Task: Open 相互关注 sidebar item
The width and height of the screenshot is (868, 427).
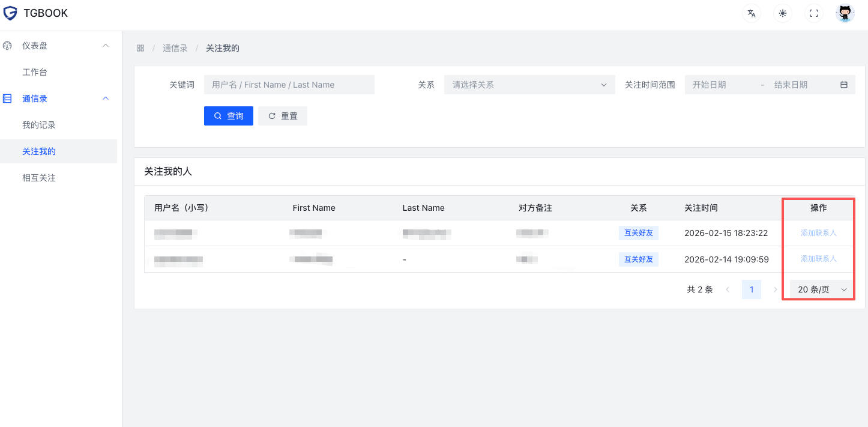Action: click(39, 178)
